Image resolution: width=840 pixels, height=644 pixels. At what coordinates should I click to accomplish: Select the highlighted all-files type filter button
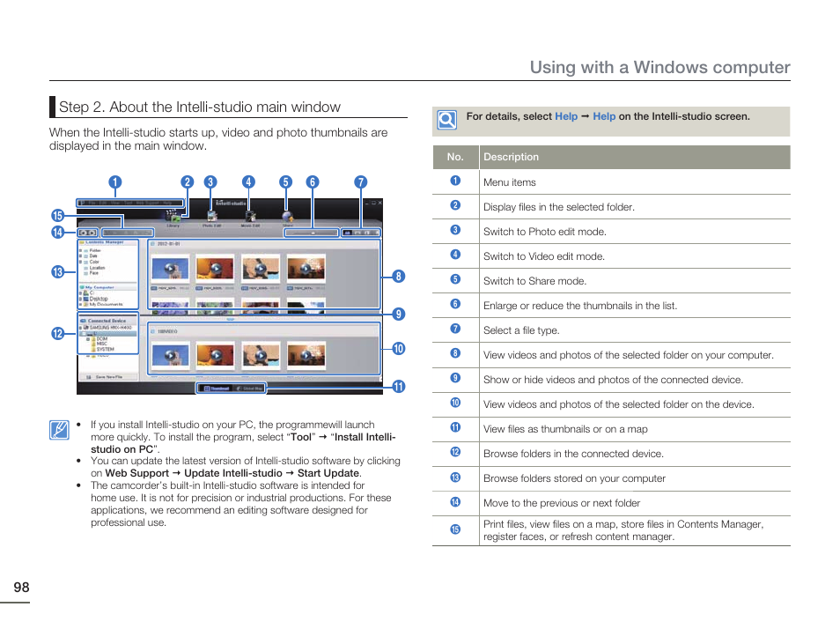[348, 233]
